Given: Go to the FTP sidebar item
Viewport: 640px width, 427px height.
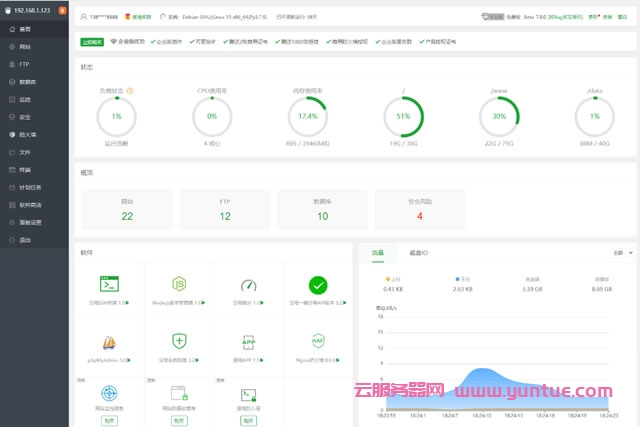Looking at the screenshot, I should 24,64.
